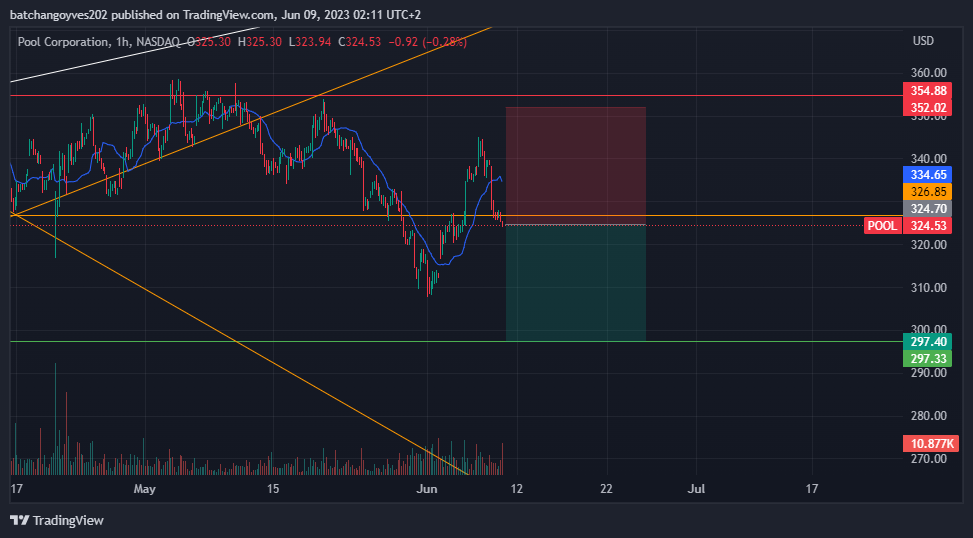Click the POOL ticker price tag
The height and width of the screenshot is (538, 973).
[x=882, y=226]
